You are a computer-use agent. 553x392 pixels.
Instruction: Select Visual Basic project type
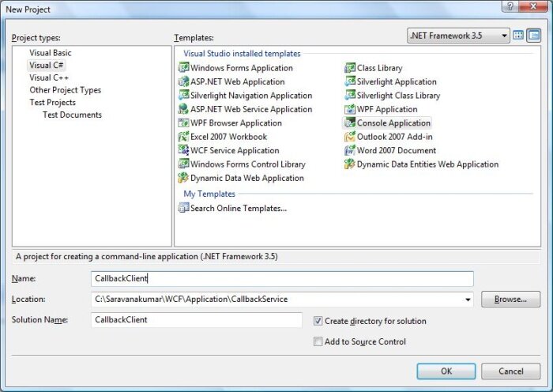click(51, 53)
